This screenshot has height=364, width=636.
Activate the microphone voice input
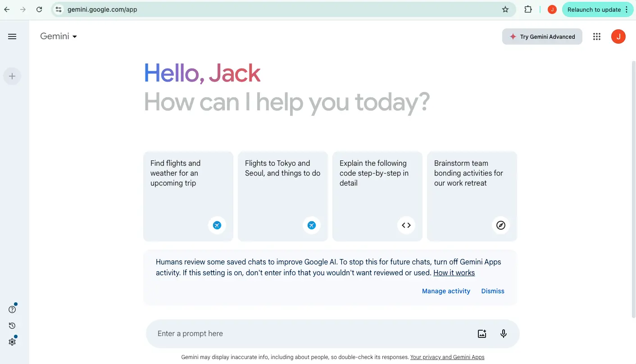click(504, 334)
